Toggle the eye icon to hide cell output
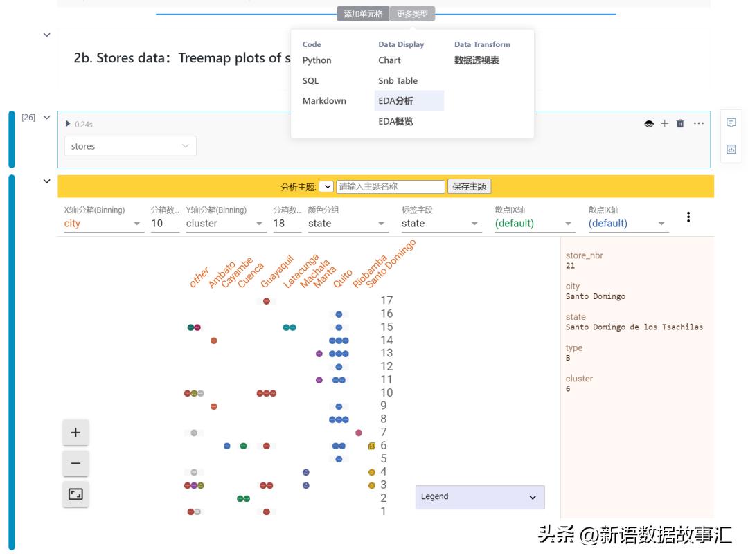The height and width of the screenshot is (560, 748). coord(648,123)
